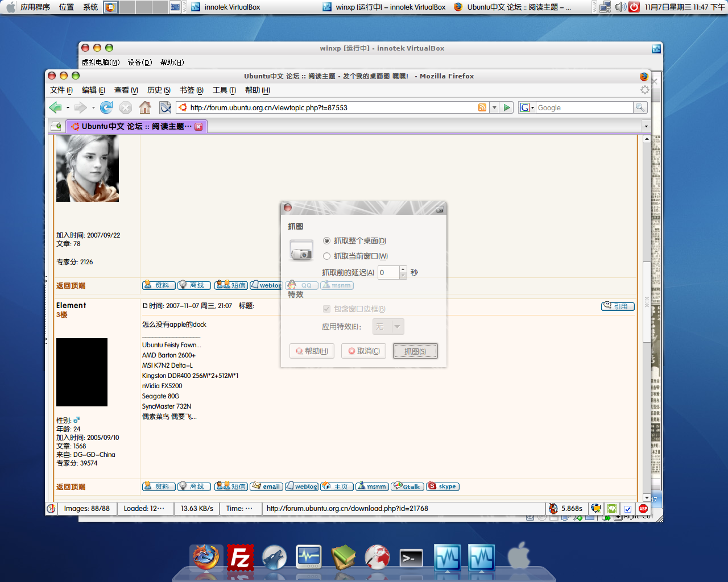728x582 pixels.
Task: Open the green books dictionary dock icon
Action: pyautogui.click(x=344, y=558)
